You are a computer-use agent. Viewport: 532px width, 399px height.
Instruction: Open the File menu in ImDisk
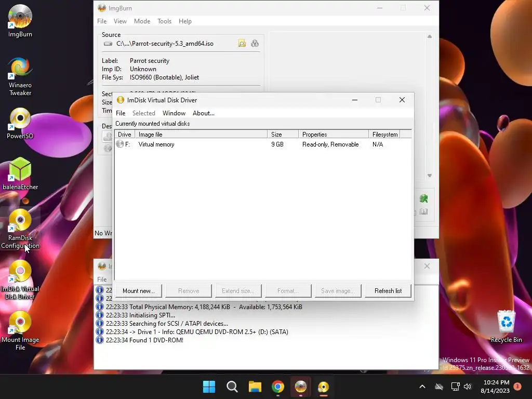(x=121, y=113)
